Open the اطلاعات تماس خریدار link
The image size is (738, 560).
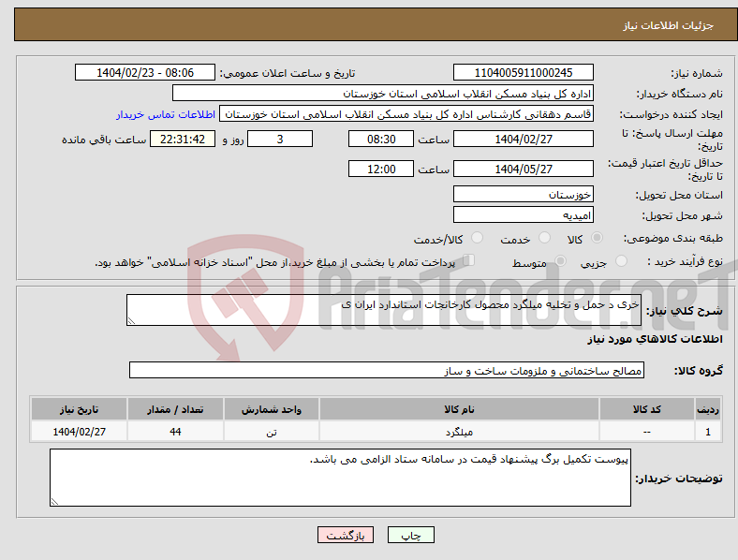166,114
